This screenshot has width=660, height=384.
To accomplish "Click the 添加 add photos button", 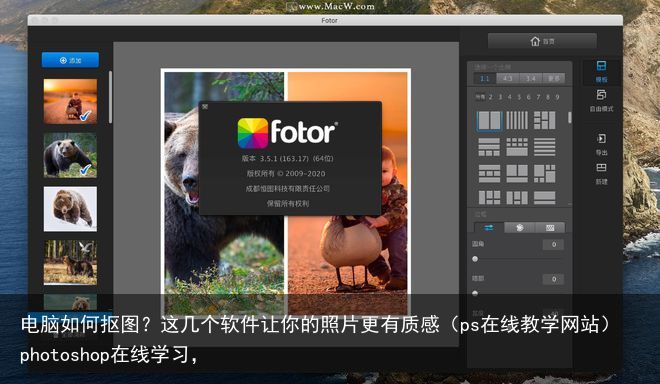I will pos(70,60).
